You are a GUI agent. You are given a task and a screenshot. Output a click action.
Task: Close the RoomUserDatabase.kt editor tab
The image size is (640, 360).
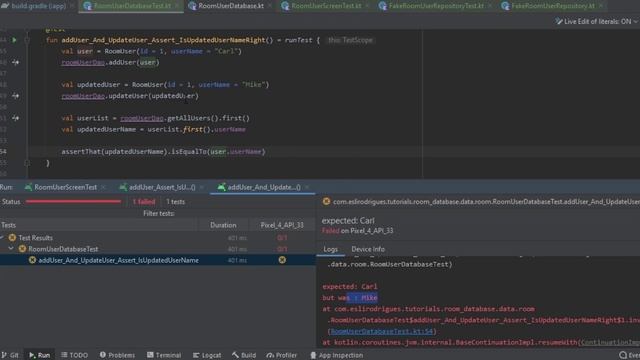tap(270, 6)
